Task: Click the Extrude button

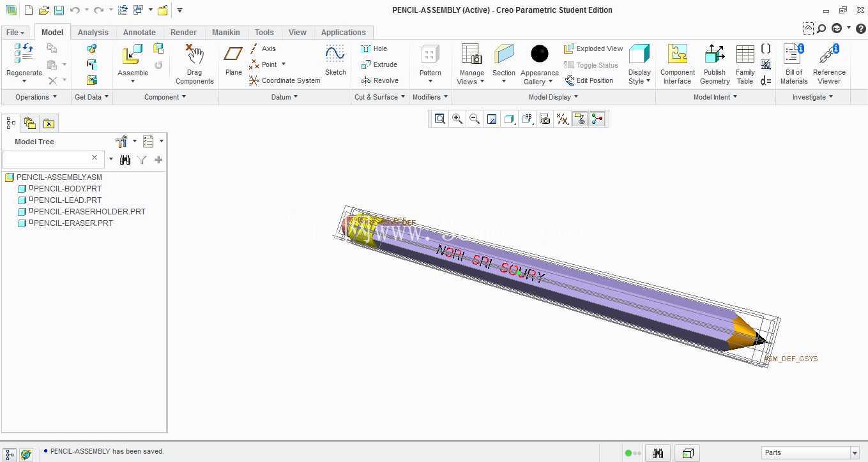Action: tap(379, 64)
